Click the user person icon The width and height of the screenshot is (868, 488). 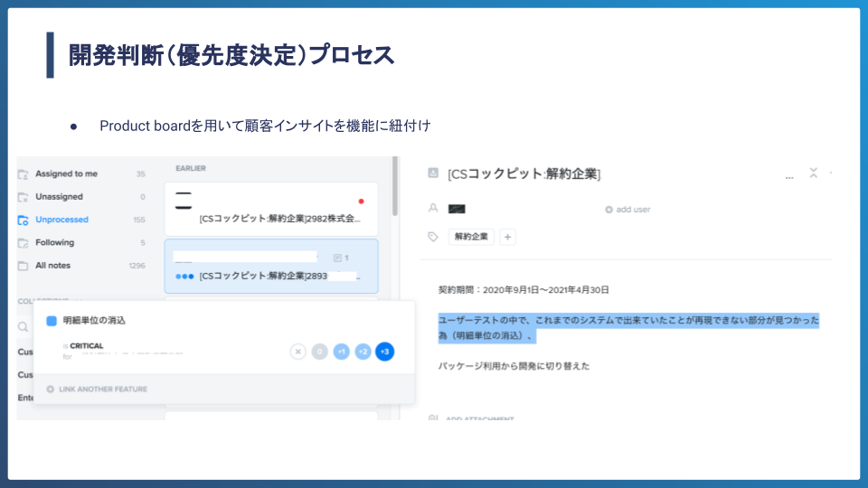(x=433, y=208)
